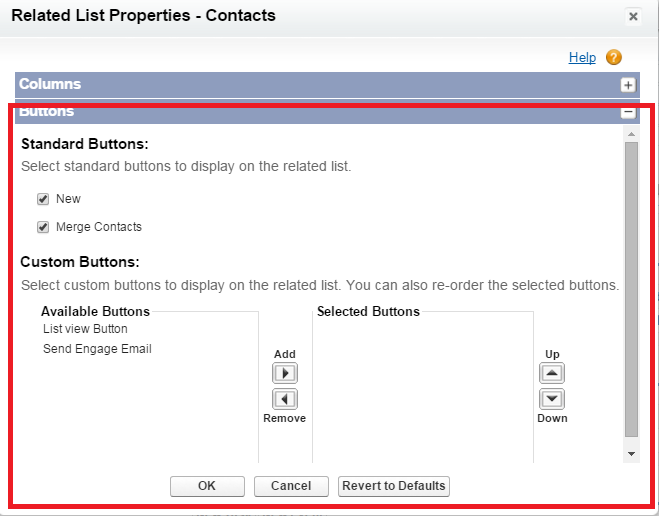
Task: Click the Down arrow button
Action: pyautogui.click(x=552, y=399)
